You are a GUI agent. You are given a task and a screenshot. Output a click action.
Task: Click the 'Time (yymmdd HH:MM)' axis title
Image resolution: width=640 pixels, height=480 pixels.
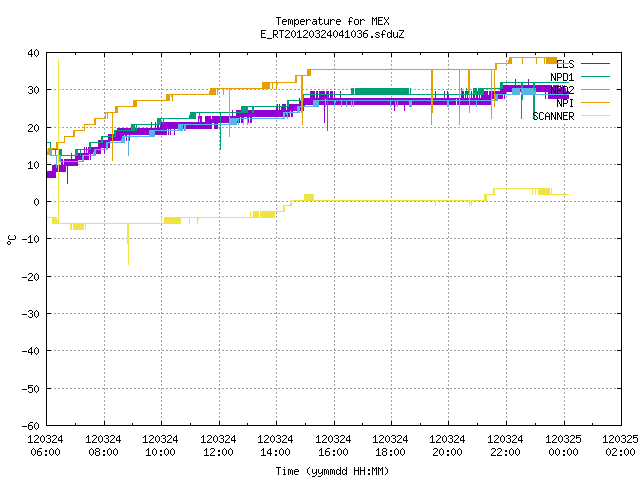click(332, 471)
